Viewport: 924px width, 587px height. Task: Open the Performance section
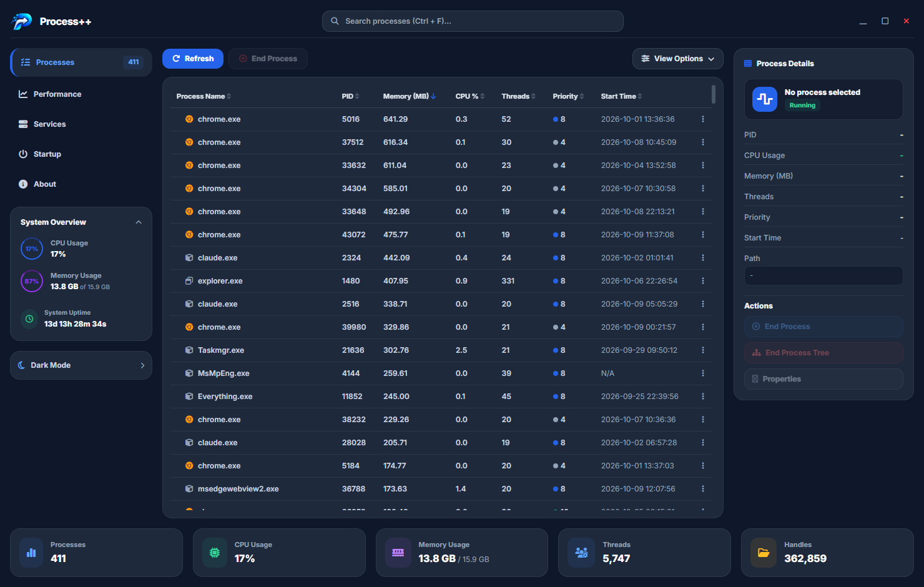click(81, 94)
